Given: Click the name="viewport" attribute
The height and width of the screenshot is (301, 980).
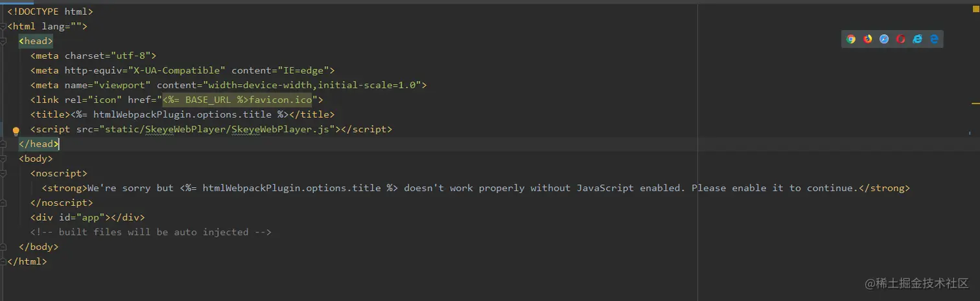Looking at the screenshot, I should pos(108,85).
